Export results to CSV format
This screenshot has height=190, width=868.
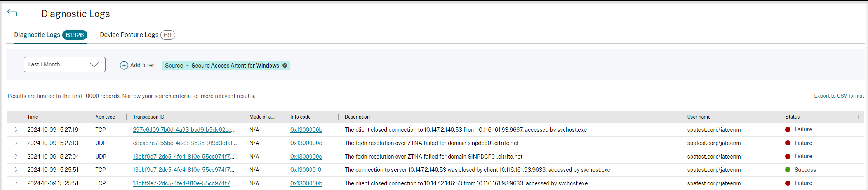(x=839, y=96)
